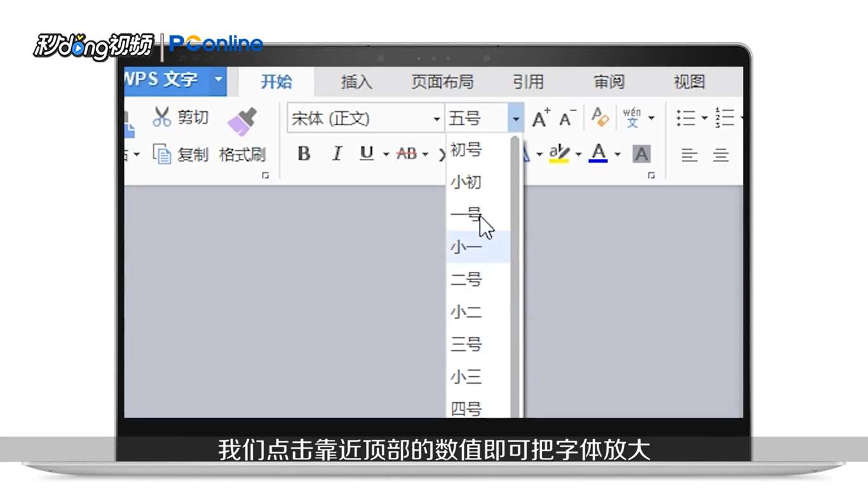The image size is (868, 488).
Task: Click the font size list scrollbar
Action: 515,276
